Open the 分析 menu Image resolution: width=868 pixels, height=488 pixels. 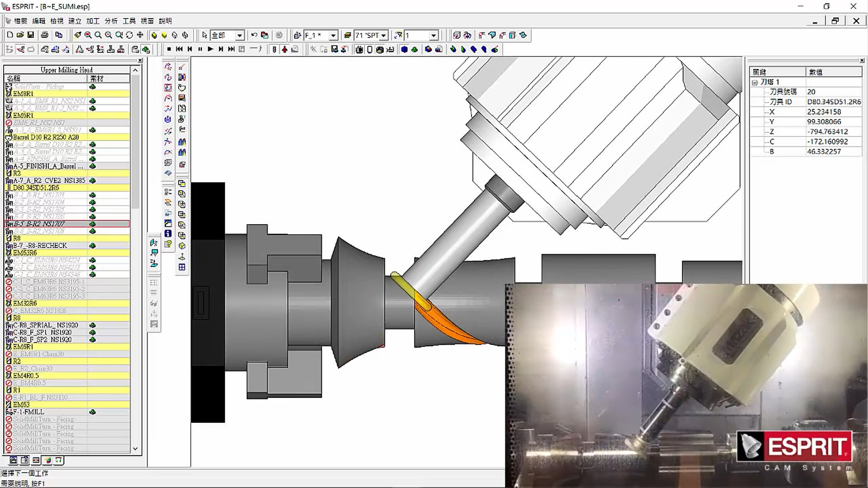tap(111, 21)
